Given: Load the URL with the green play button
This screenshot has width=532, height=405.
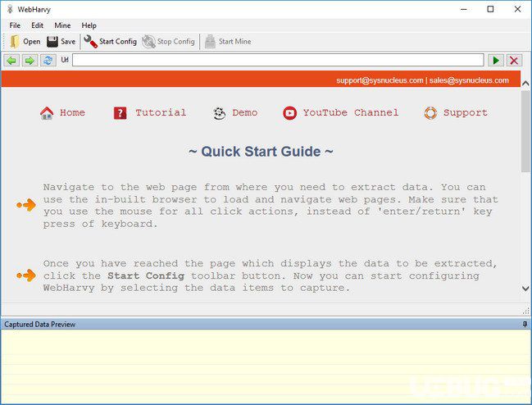Looking at the screenshot, I should 496,61.
